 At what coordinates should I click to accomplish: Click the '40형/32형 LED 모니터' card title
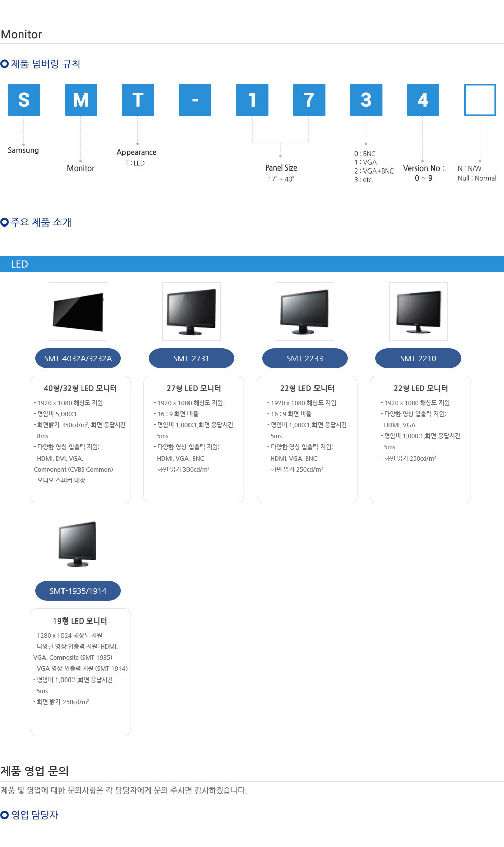point(80,388)
